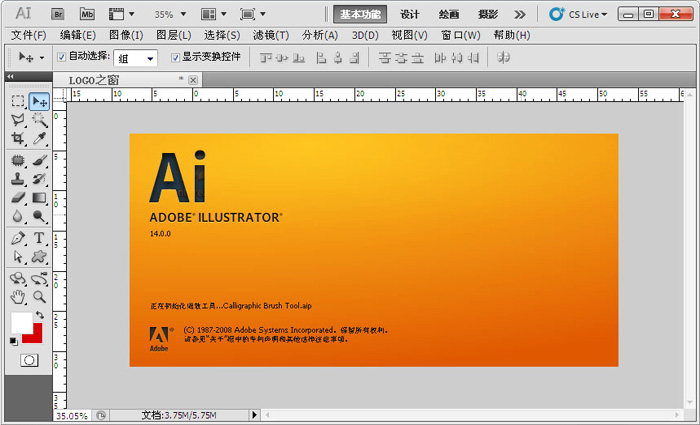Open the status bar info arrow menu
Image resolution: width=700 pixels, height=425 pixels.
tap(254, 415)
